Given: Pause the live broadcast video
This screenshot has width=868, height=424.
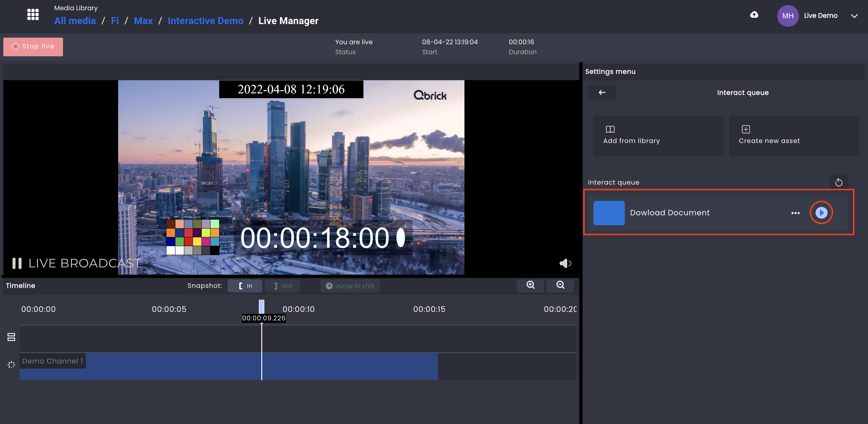Looking at the screenshot, I should click(17, 263).
